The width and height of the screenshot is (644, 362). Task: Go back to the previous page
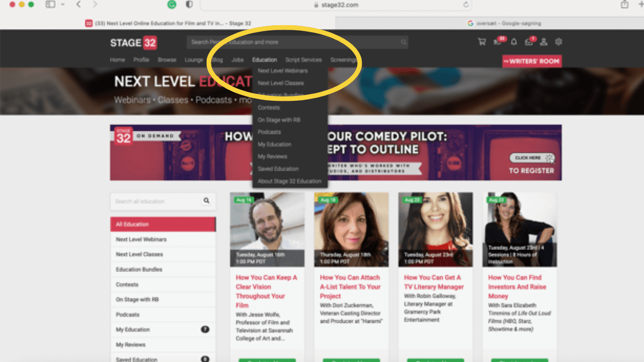(x=78, y=4)
